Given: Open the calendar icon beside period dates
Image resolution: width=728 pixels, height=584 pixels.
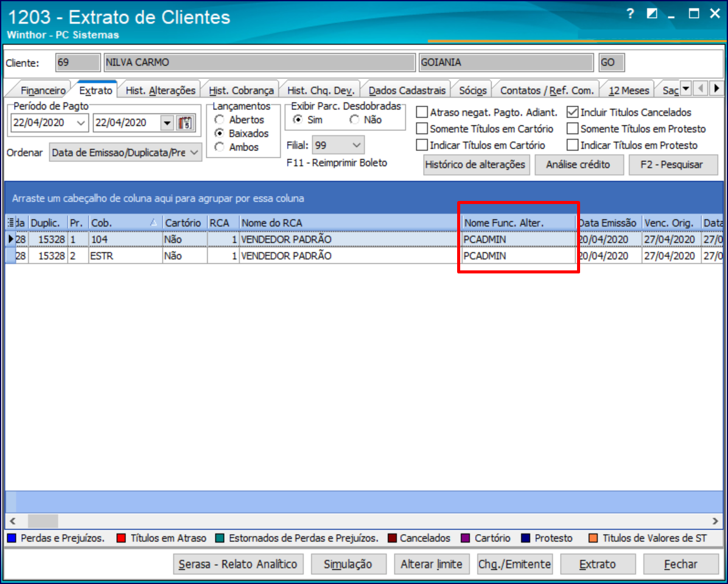Looking at the screenshot, I should 186,123.
